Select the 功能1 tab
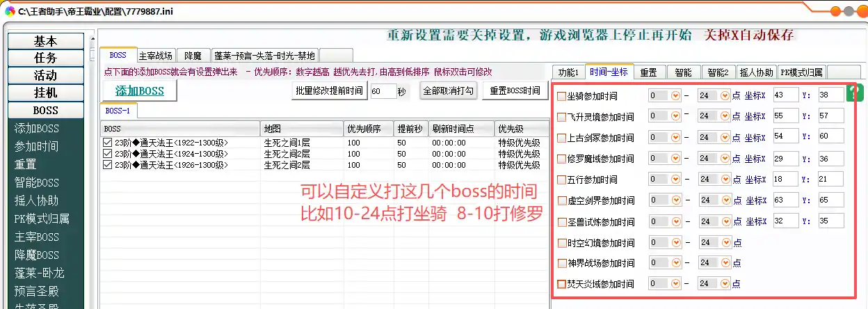The width and height of the screenshot is (868, 309). pyautogui.click(x=569, y=72)
